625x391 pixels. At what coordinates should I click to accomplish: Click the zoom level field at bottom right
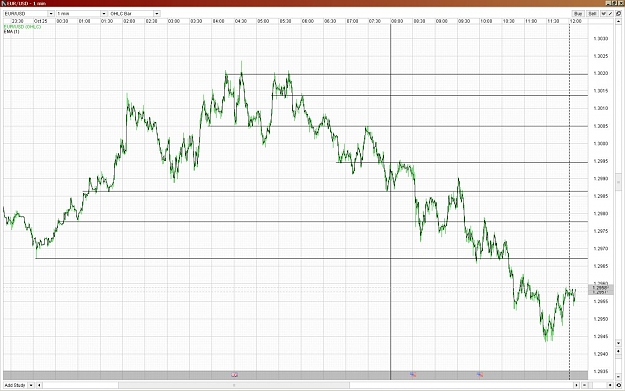(x=597, y=385)
